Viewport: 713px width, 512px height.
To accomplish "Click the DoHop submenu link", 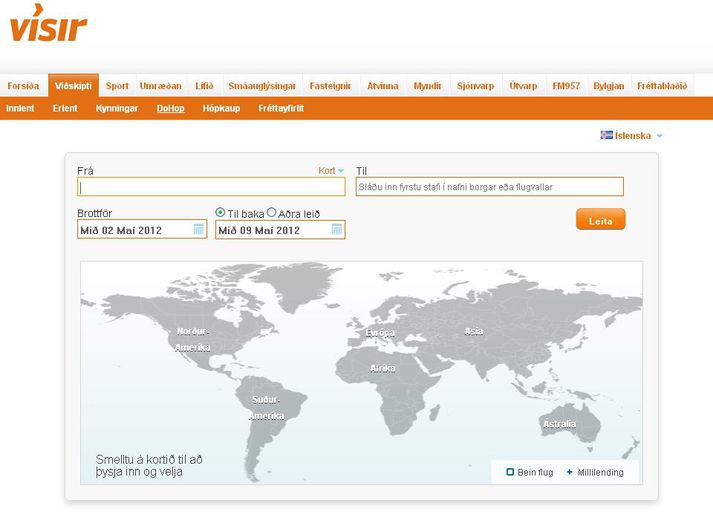I will [x=171, y=108].
